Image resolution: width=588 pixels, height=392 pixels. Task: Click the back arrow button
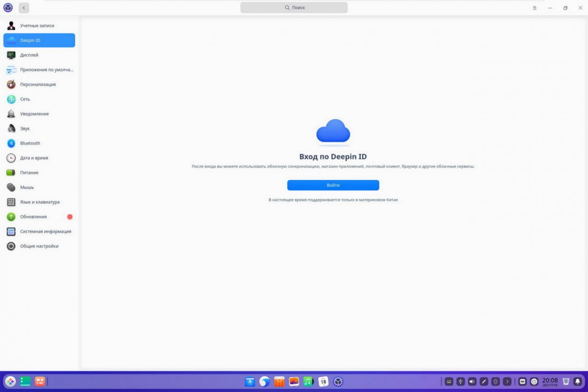[x=24, y=8]
